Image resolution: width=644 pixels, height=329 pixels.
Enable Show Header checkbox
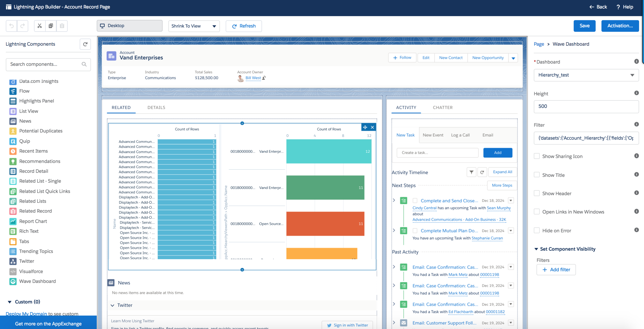point(537,193)
